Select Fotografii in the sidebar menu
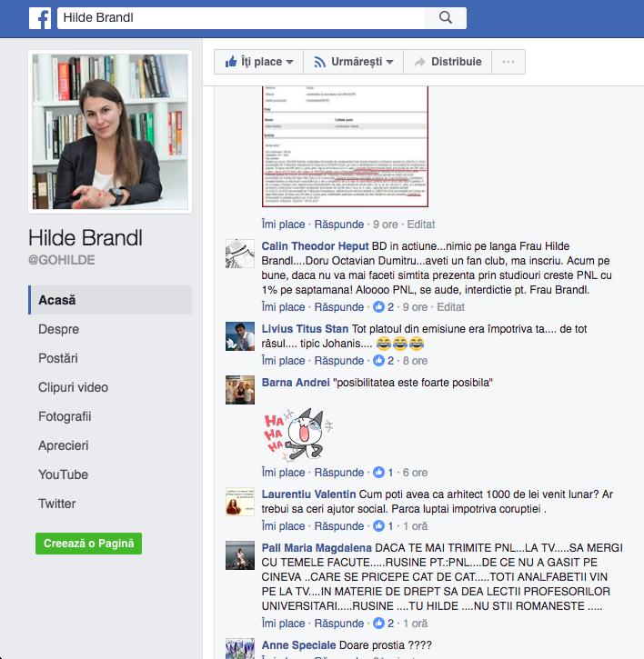This screenshot has width=644, height=659. coord(65,416)
